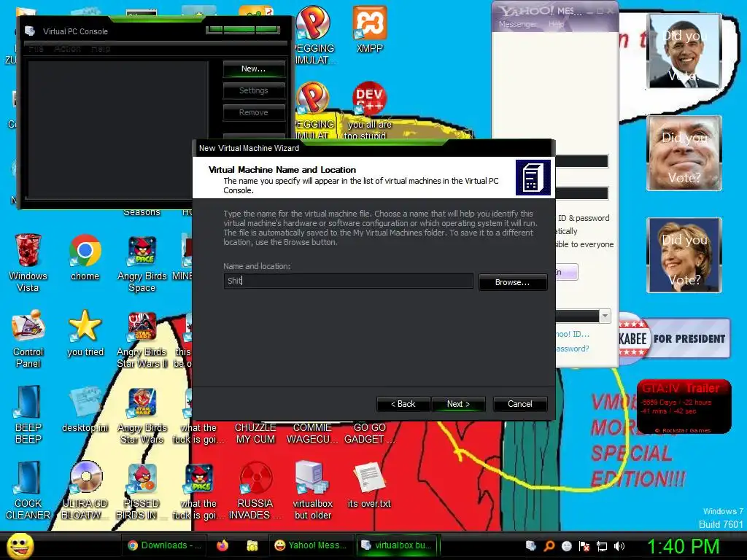Image resolution: width=747 pixels, height=560 pixels.
Task: Switch to Yahoo! Mess... taskbar item
Action: 311,545
